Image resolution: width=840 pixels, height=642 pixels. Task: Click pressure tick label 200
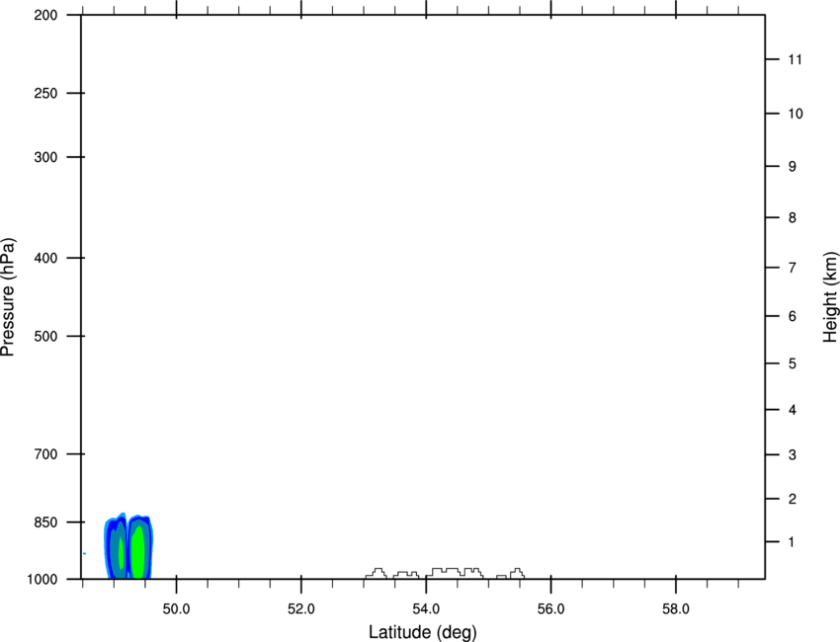point(45,15)
